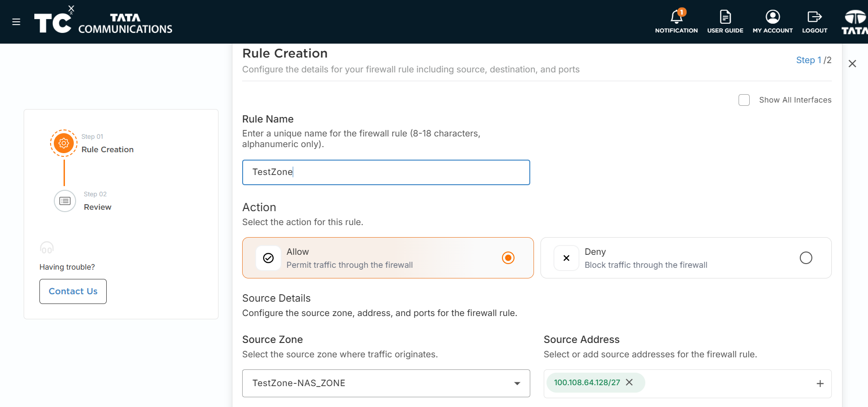Click the headset support icon

coord(47,247)
